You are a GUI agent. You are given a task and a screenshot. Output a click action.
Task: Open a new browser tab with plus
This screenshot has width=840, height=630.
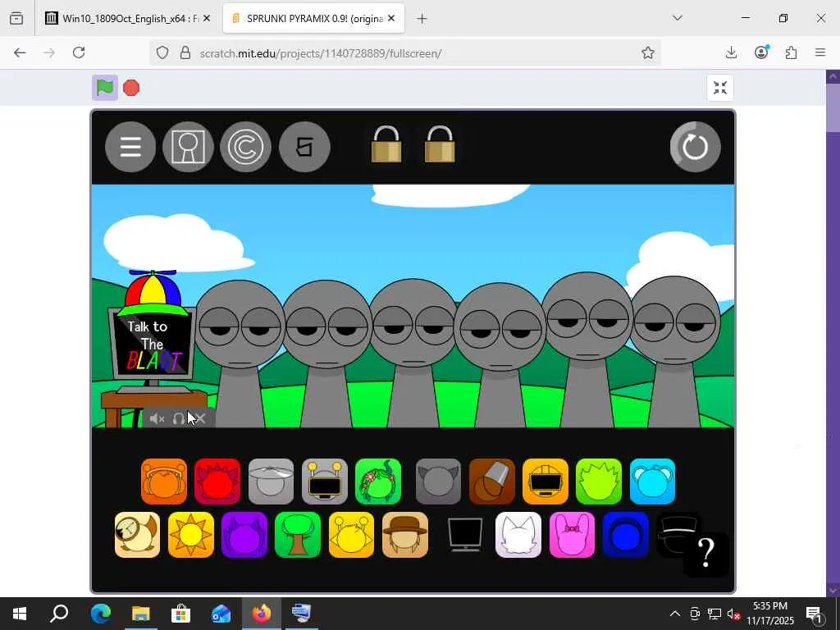coord(422,19)
